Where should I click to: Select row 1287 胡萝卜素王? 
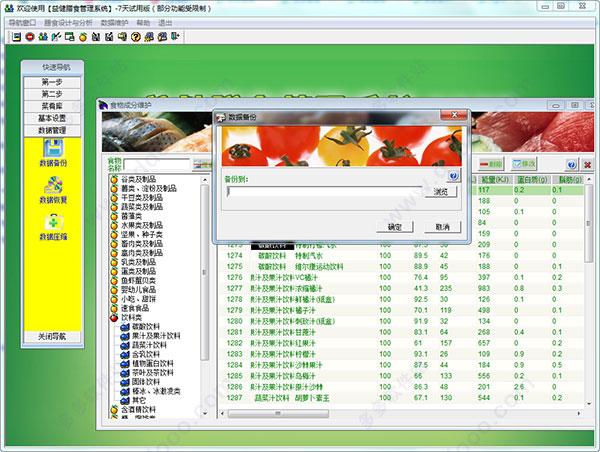pos(401,398)
